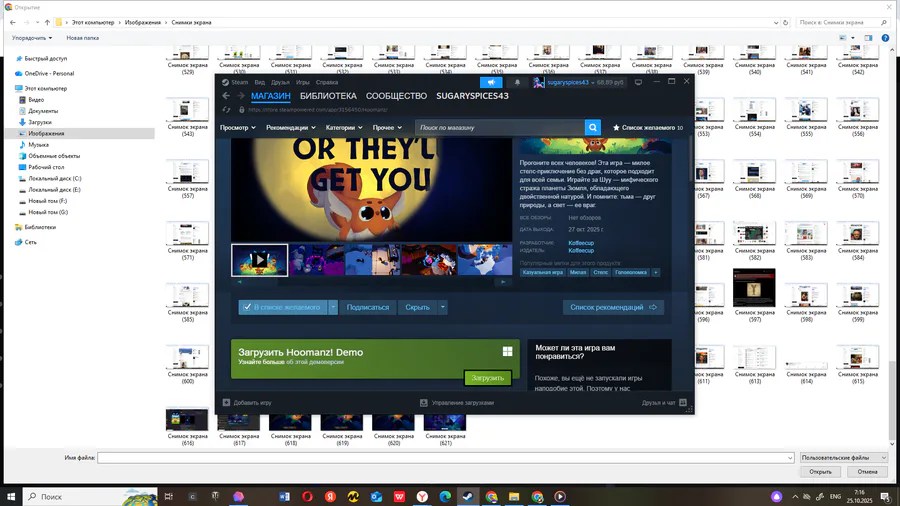Select file Снимок экрана (621)
900x506 pixels.
coord(445,428)
